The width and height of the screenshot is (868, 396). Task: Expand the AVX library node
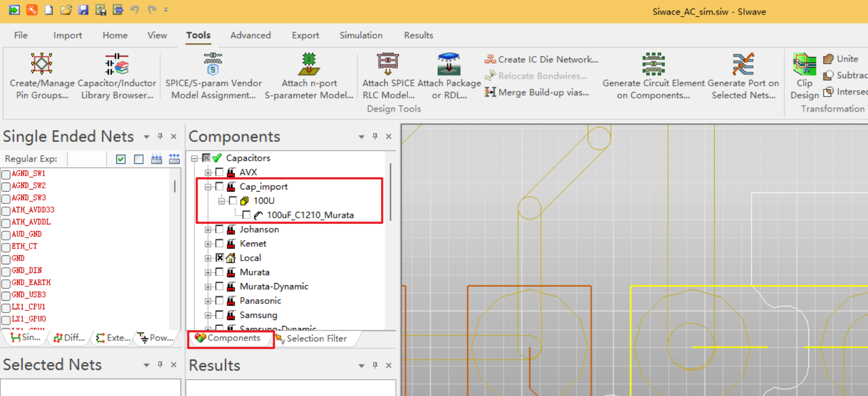click(208, 172)
